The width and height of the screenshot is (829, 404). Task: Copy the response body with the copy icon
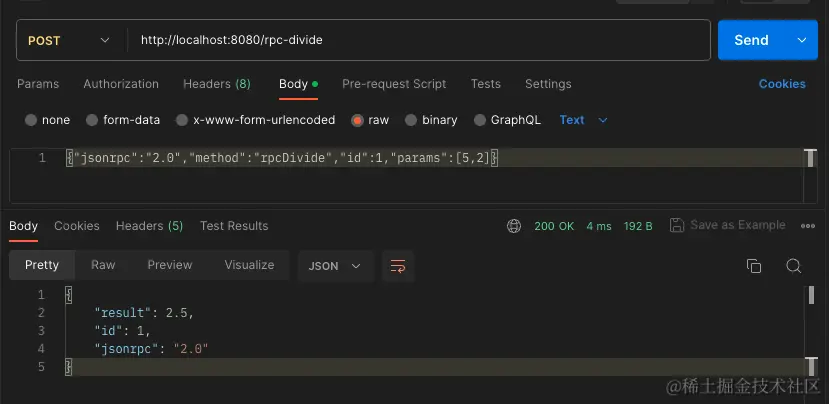coord(753,265)
